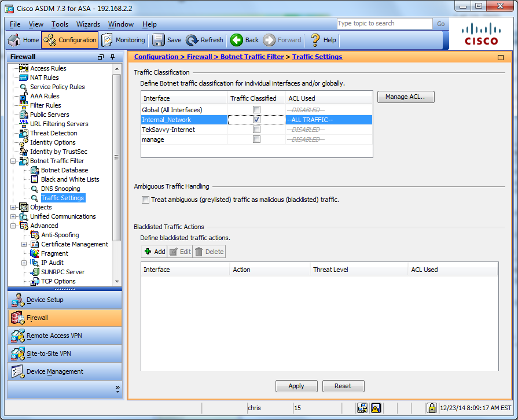Expand the IP Audit node
Viewport: 518px width, 420px height.
tap(24, 263)
